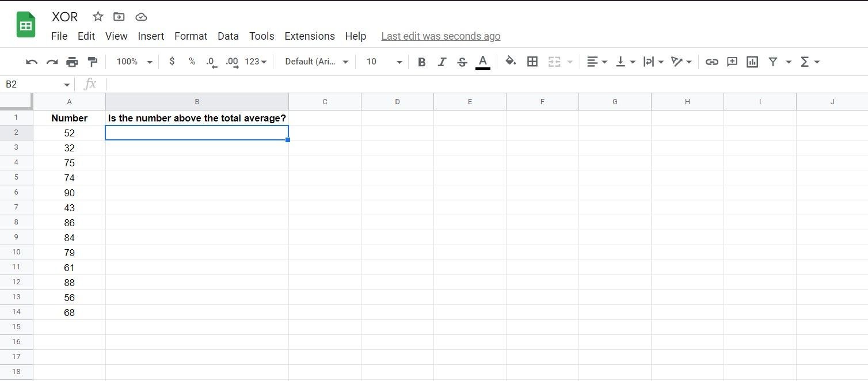Open the Format menu
868x381 pixels.
click(x=191, y=36)
